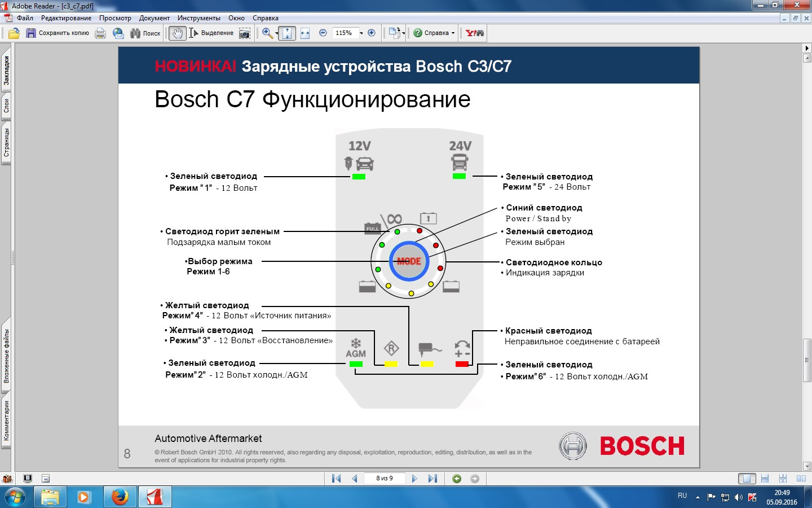Click the green Help question mark icon

[418, 33]
